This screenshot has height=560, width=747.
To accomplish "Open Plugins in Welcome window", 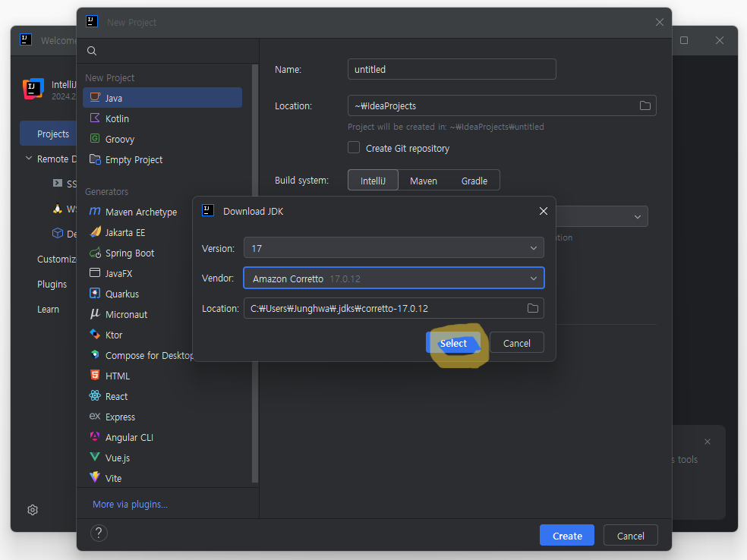I will (x=52, y=285).
